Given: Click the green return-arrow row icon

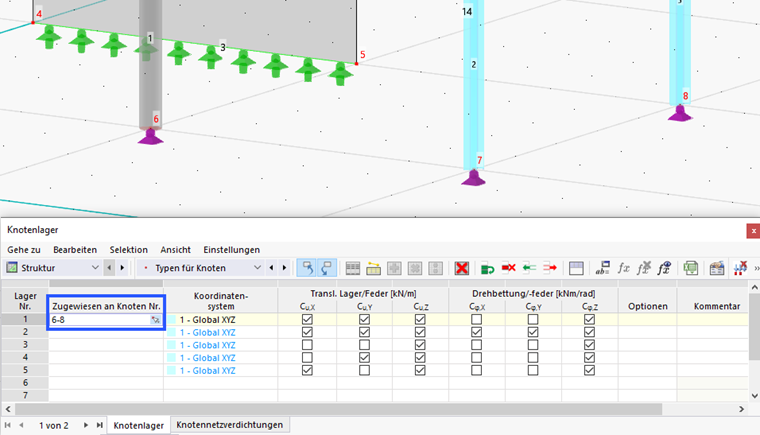Looking at the screenshot, I should (x=487, y=268).
